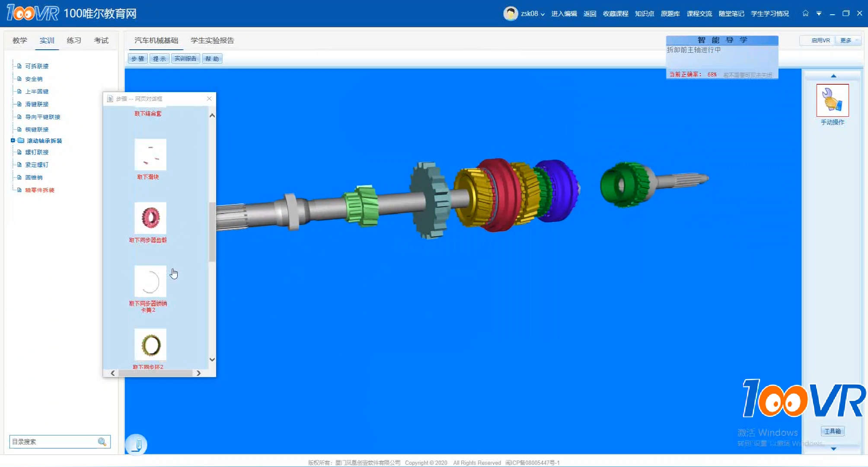Select the synchronizer ring 2 thumbnail
Screen dimensions: 868x467
point(150,345)
